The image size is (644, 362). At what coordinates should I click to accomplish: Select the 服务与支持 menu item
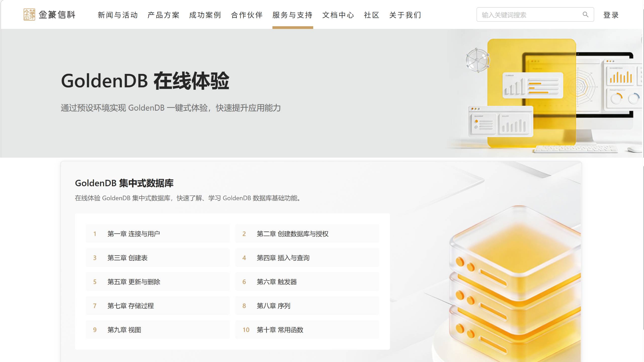coord(293,15)
